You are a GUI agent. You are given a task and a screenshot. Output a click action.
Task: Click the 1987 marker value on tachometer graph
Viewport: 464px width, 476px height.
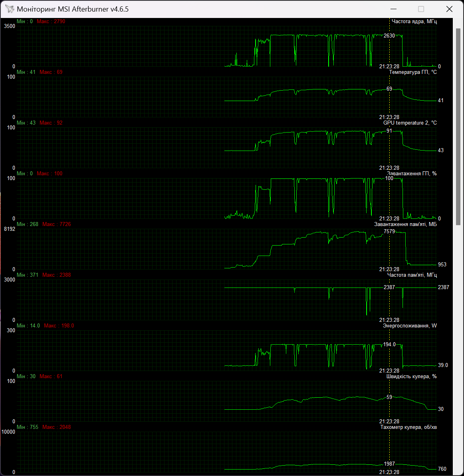389,464
